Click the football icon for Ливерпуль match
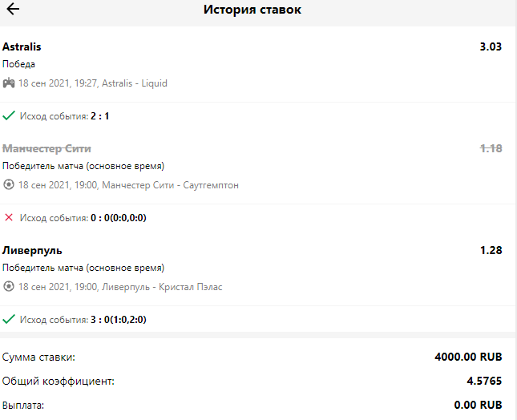The width and height of the screenshot is (517, 420). click(9, 287)
